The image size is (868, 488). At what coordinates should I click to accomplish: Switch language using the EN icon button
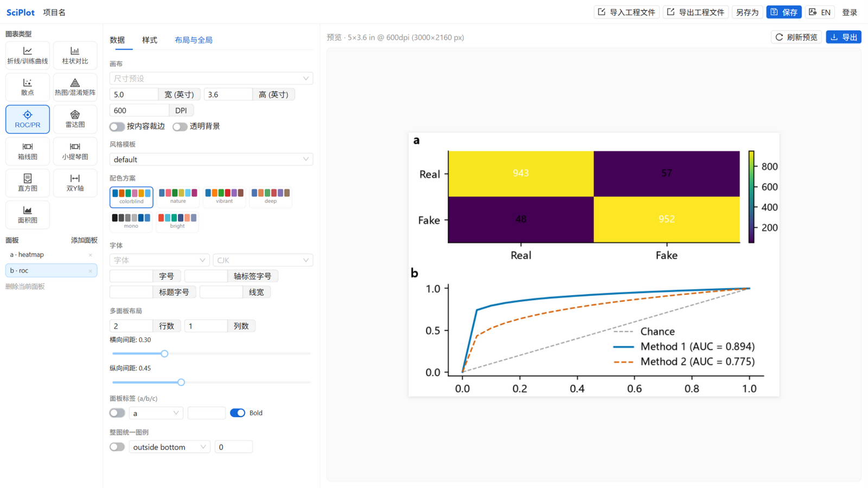[x=820, y=12]
